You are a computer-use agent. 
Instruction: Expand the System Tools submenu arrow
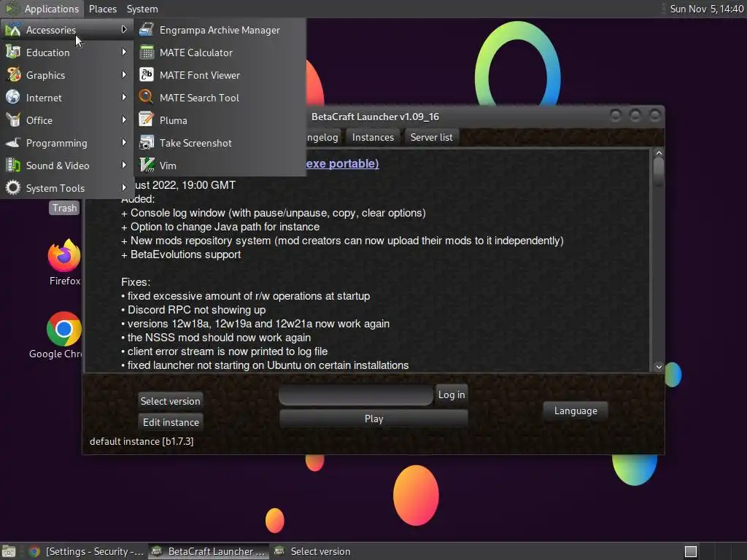click(x=124, y=187)
